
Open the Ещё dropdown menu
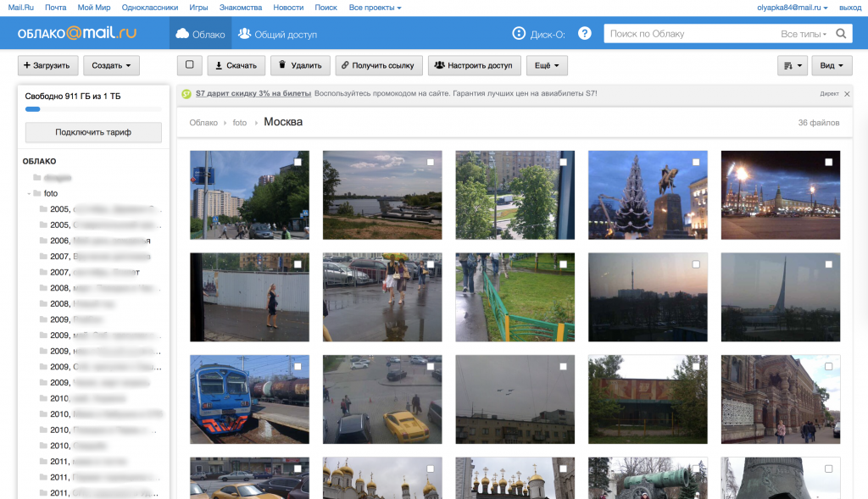(547, 65)
